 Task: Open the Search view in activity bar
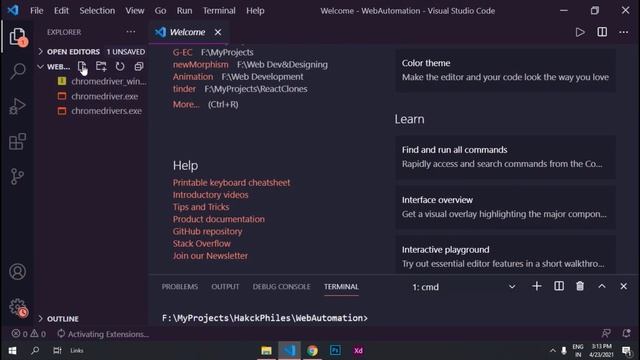click(17, 71)
